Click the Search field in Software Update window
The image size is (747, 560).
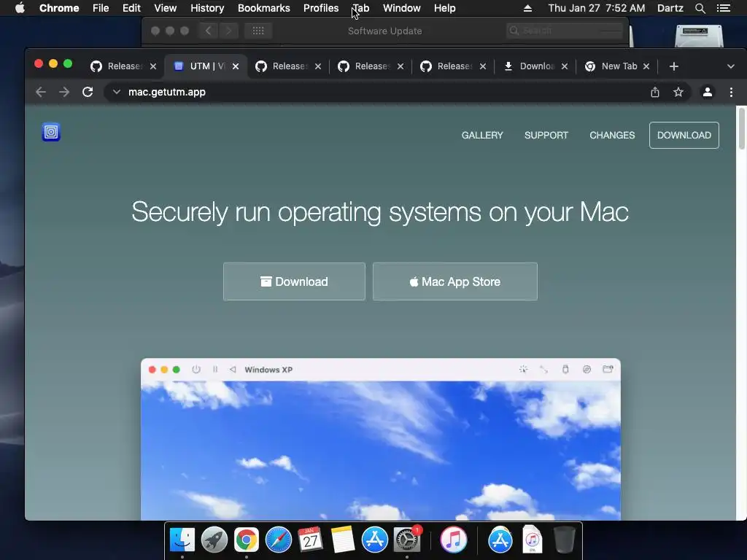565,31
